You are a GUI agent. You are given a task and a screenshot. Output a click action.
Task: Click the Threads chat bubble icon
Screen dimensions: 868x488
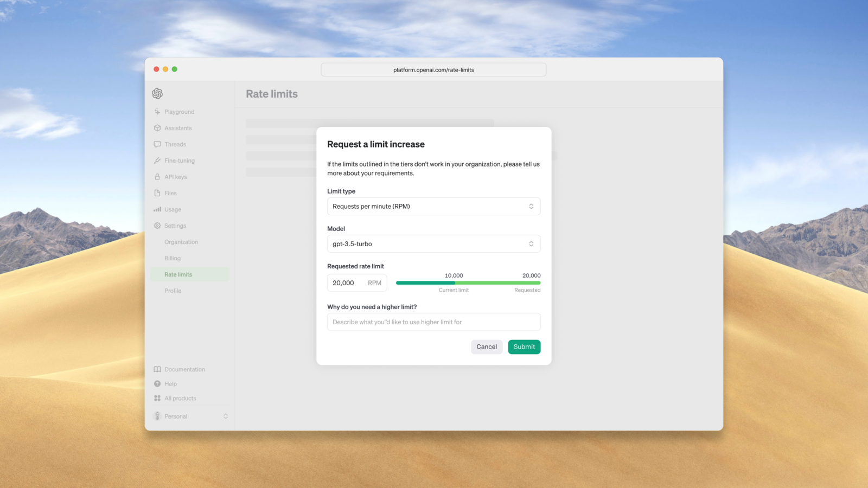click(x=157, y=144)
